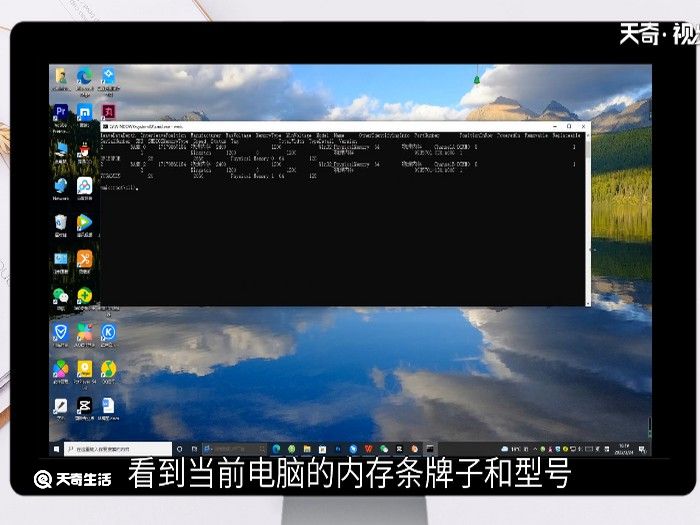Open the Network desktop icon
This screenshot has width=700, height=525.
[61, 188]
